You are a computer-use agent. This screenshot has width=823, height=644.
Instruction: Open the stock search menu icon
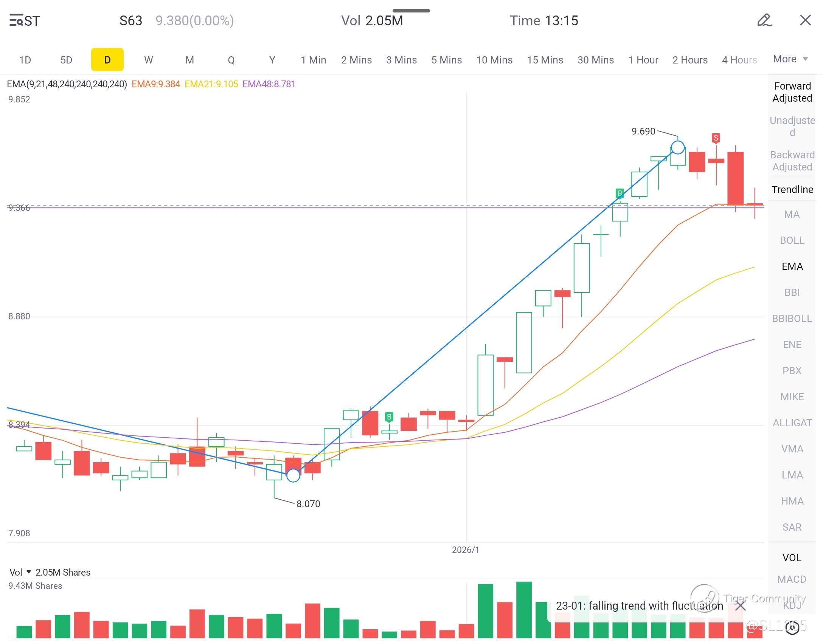point(16,20)
